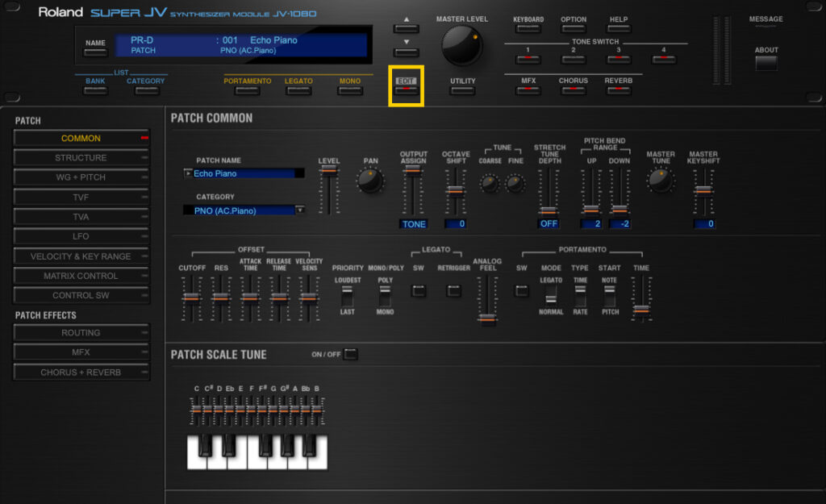
Task: Click the small arrow beside Echo Piano name
Action: (188, 173)
